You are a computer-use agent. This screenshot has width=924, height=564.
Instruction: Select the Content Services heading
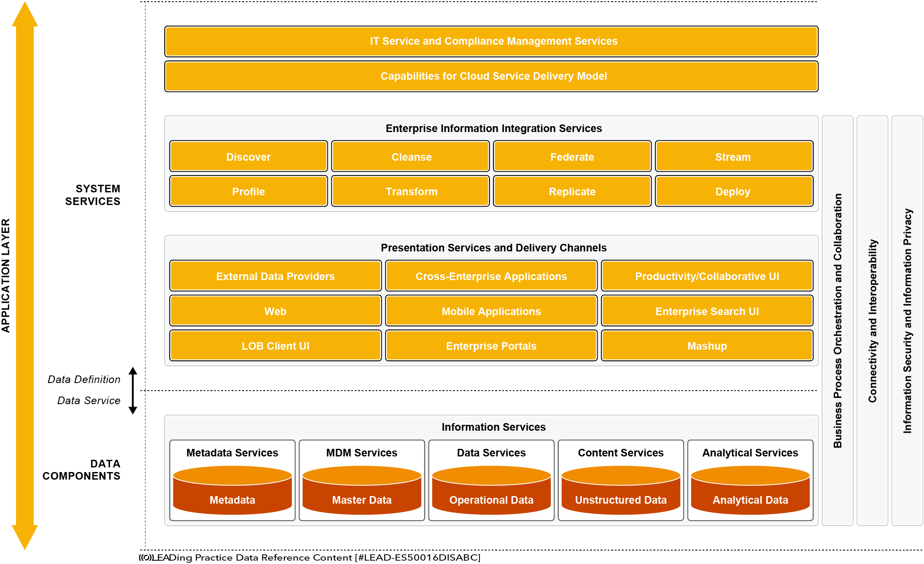[x=621, y=453]
